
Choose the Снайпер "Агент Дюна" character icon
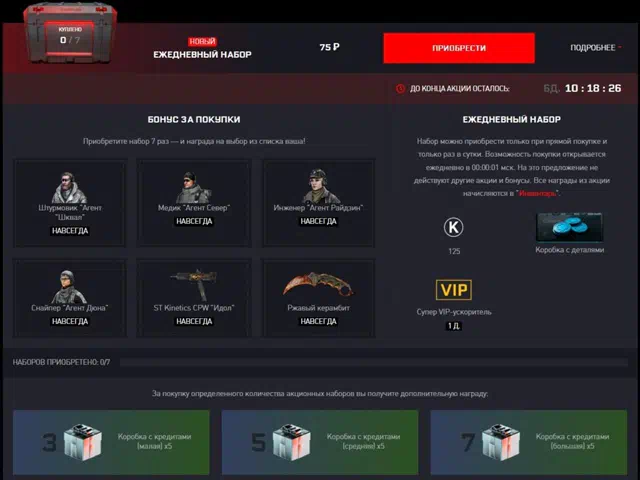[x=69, y=287]
